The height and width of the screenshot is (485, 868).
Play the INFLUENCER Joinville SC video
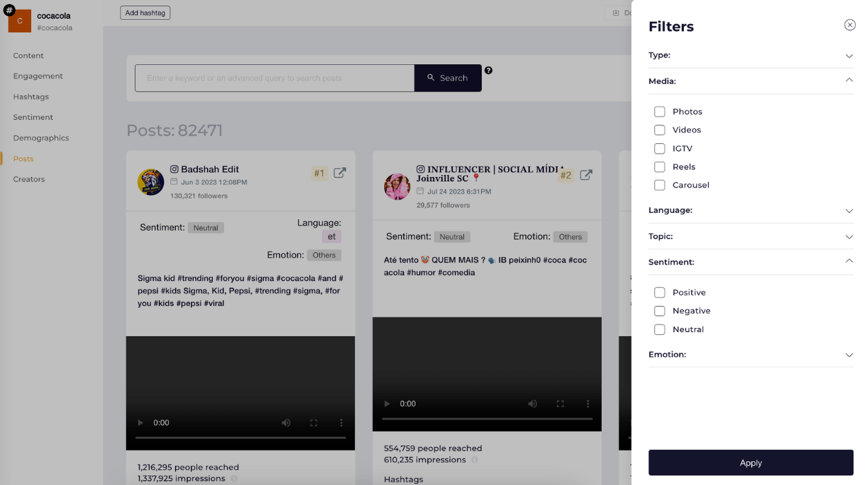click(x=387, y=404)
